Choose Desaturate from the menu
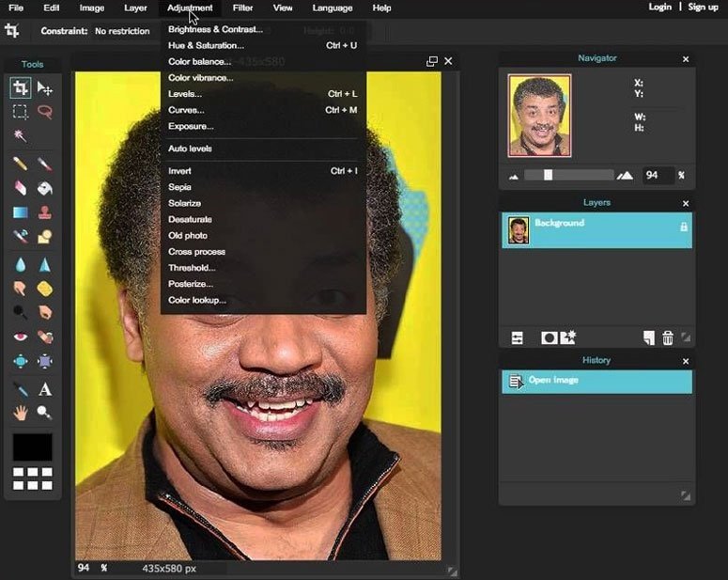The image size is (728, 580). pyautogui.click(x=263, y=219)
